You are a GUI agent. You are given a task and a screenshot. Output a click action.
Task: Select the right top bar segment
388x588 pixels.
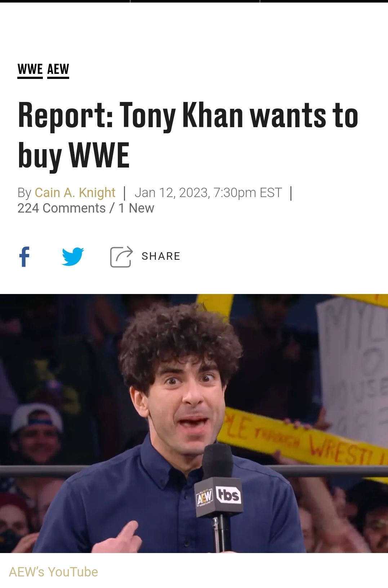click(324, 1)
